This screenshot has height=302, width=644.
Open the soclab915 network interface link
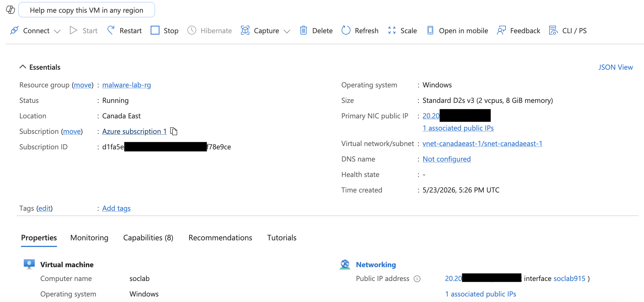569,278
